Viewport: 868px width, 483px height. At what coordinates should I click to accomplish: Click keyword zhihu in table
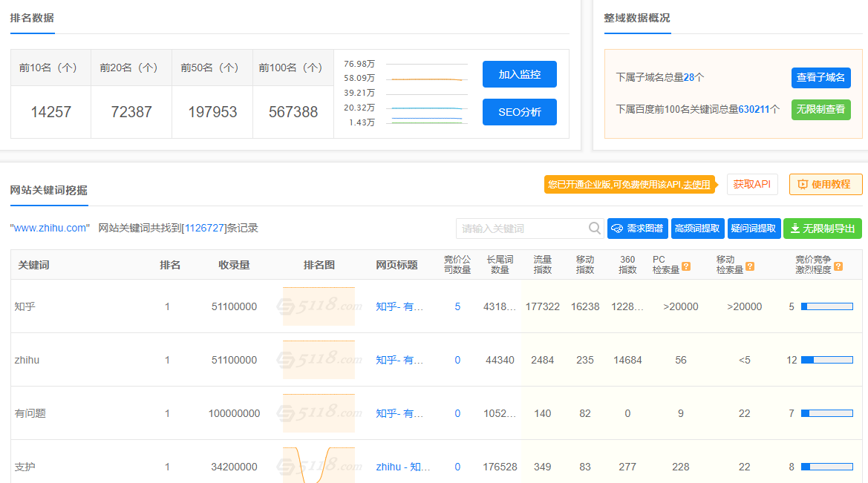coord(27,360)
